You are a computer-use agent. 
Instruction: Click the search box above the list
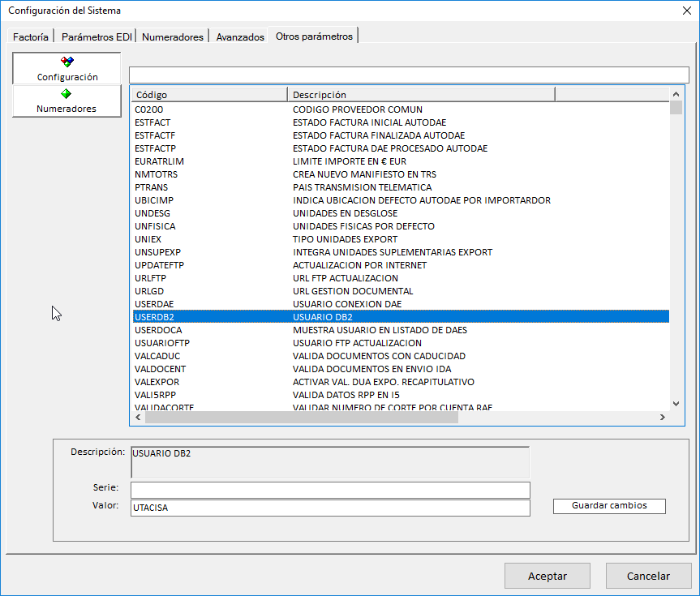tap(408, 75)
